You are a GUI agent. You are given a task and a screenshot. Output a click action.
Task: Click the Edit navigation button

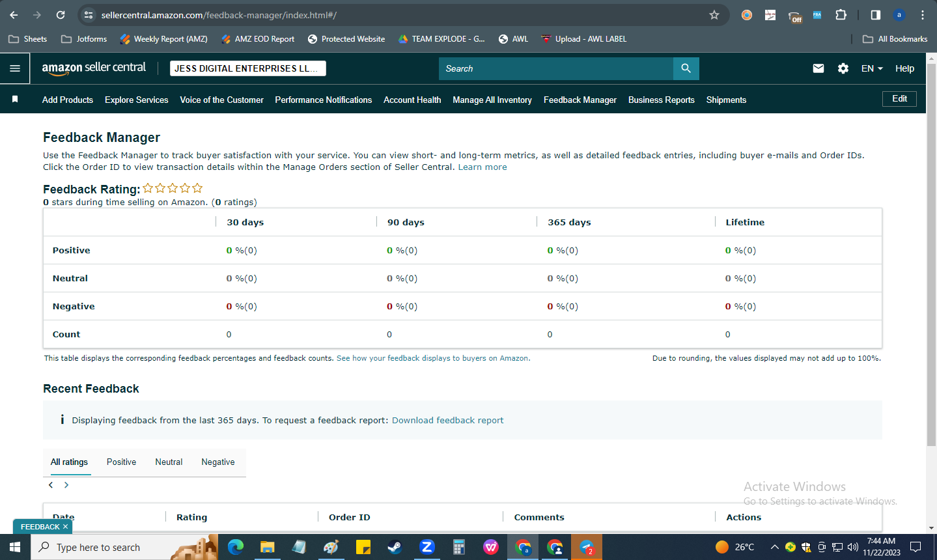coord(900,99)
